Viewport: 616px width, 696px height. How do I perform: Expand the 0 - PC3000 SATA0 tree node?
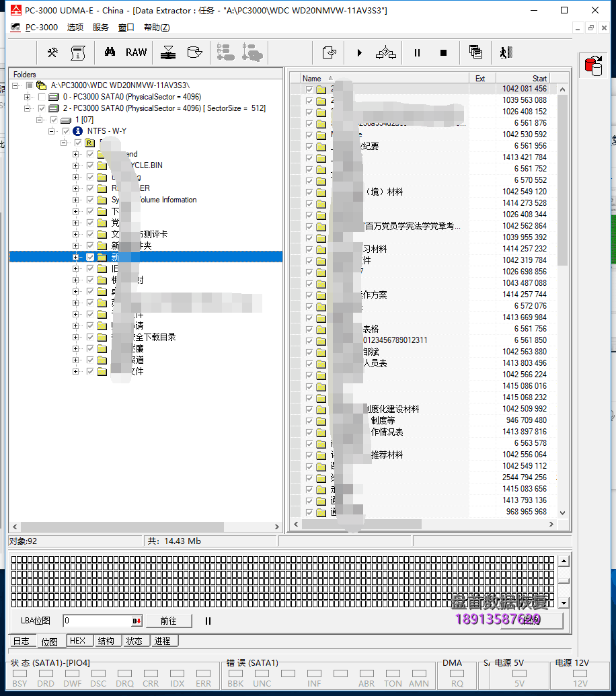(27, 97)
